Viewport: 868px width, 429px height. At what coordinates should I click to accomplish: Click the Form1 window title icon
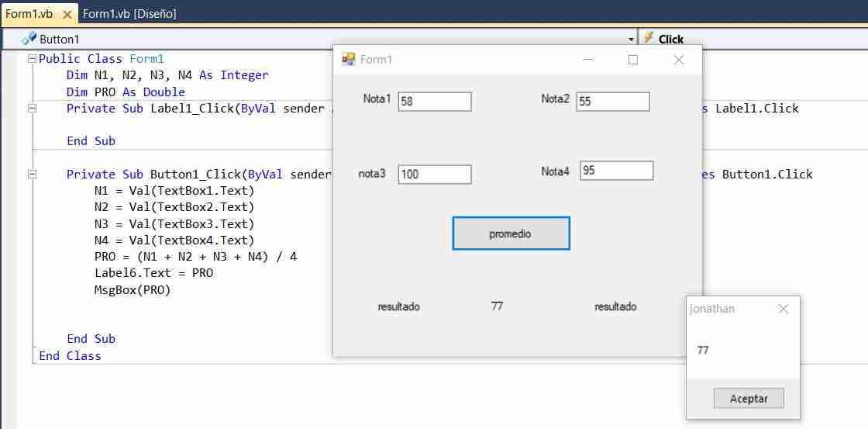[x=348, y=59]
